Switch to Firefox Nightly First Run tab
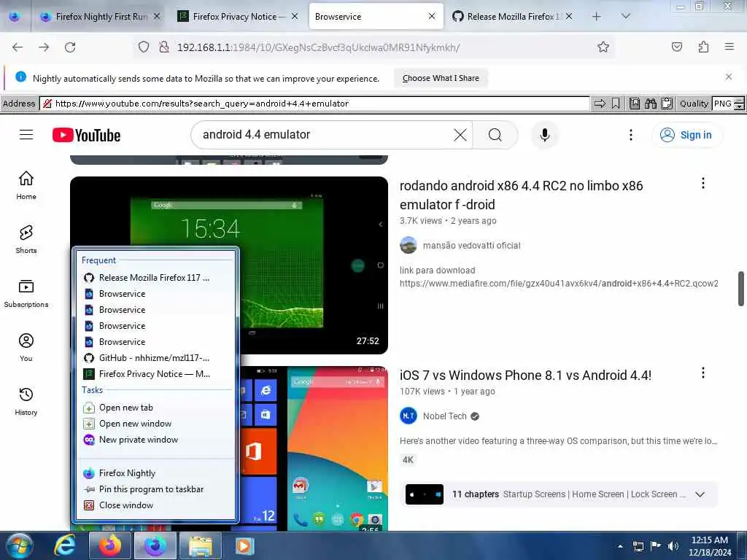This screenshot has height=560, width=747. coord(101,16)
